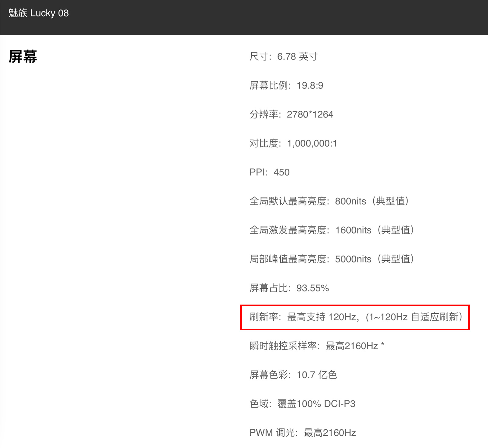Select the PWM 调光 最高2160Hz line
This screenshot has height=448, width=488.
(x=303, y=433)
